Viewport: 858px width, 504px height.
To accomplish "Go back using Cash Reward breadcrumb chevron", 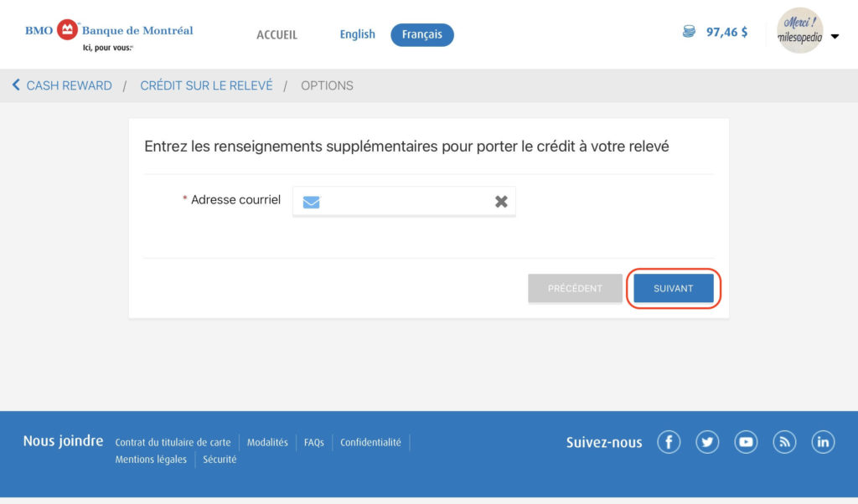I will point(16,85).
